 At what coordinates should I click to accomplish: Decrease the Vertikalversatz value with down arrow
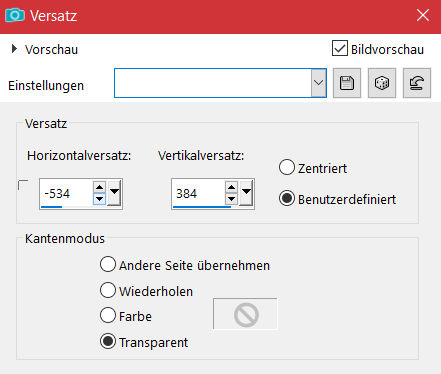pos(231,199)
